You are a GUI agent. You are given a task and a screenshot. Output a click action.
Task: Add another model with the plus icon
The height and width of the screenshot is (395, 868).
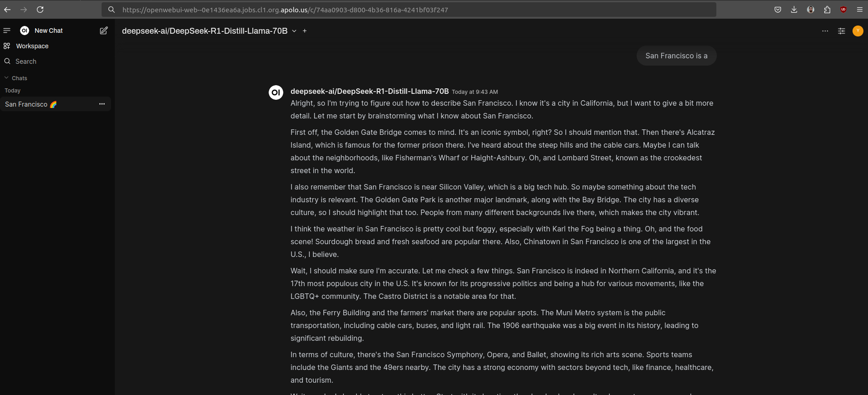(x=305, y=31)
